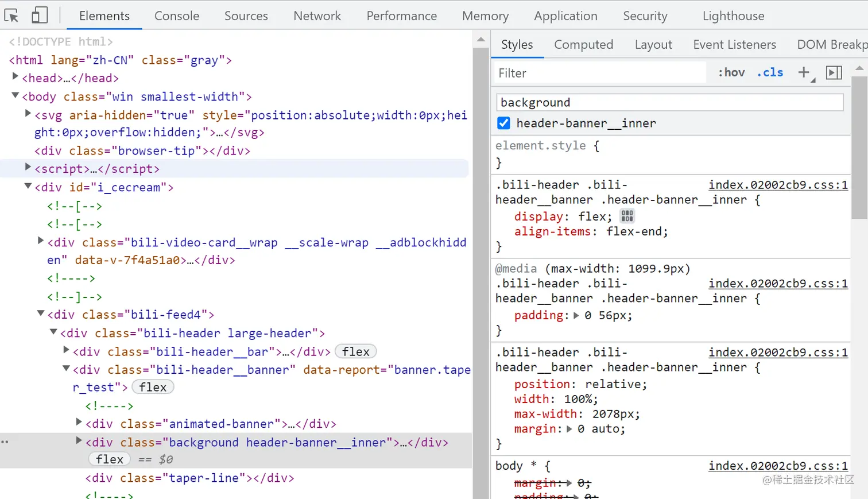Viewport: 868px width, 499px height.
Task: Click the width value 100%
Action: (x=578, y=399)
